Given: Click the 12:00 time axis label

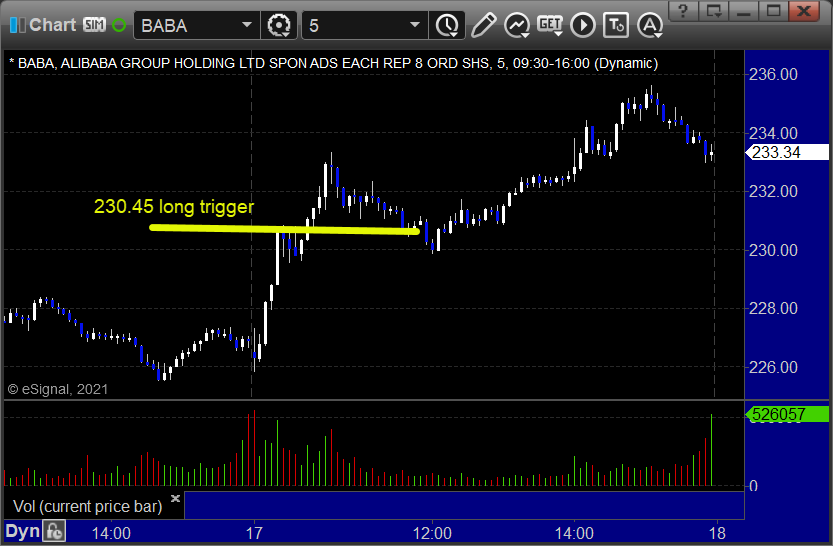Looking at the screenshot, I should tap(432, 533).
